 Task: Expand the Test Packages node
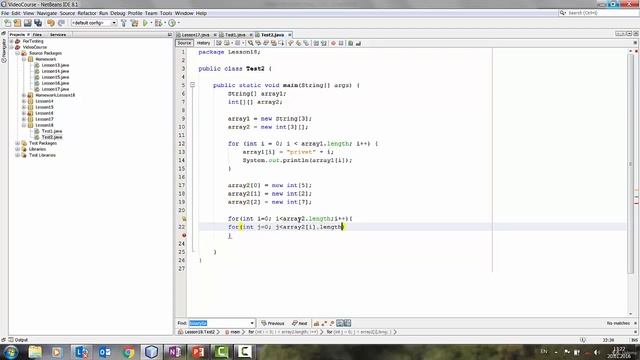[x=18, y=143]
